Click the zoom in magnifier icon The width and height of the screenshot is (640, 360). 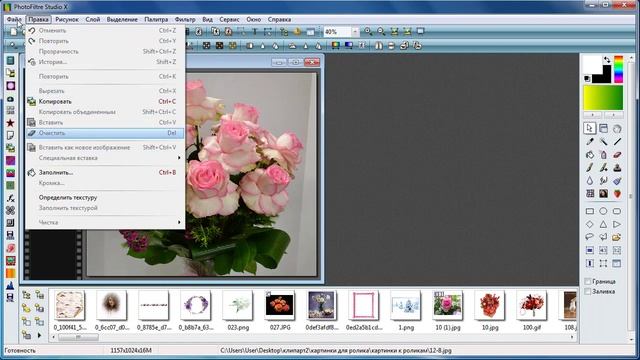368,31
